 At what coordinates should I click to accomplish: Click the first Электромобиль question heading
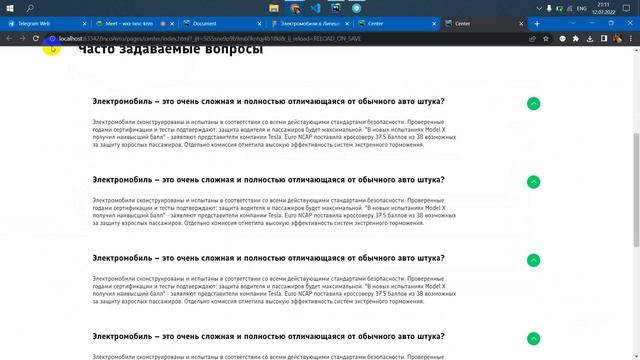(x=268, y=101)
